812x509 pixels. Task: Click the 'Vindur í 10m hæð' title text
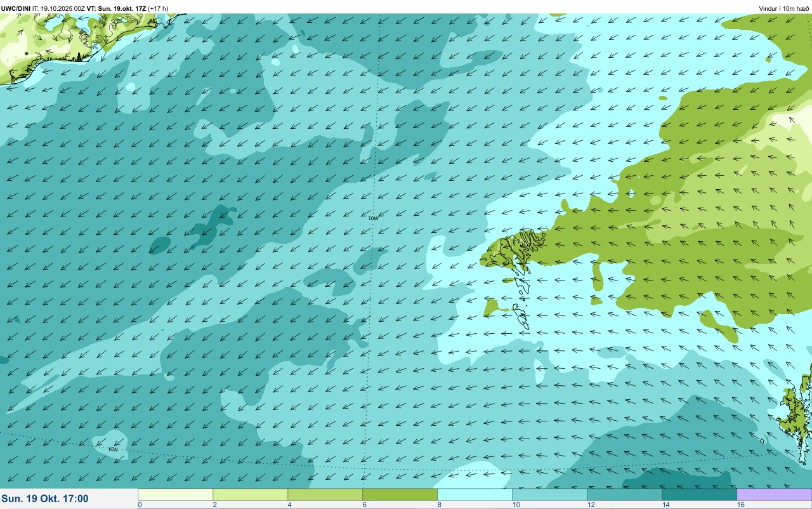click(x=783, y=8)
